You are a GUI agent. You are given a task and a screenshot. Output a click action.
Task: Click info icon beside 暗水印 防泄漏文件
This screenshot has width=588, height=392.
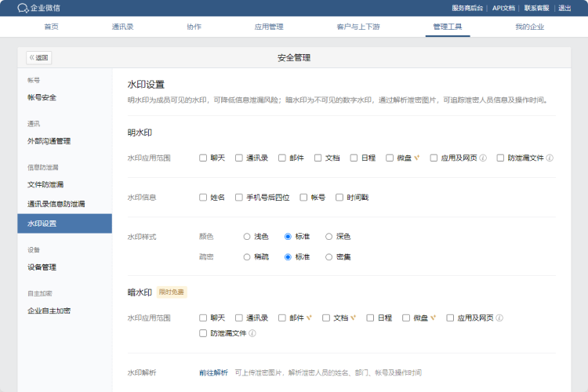click(252, 333)
